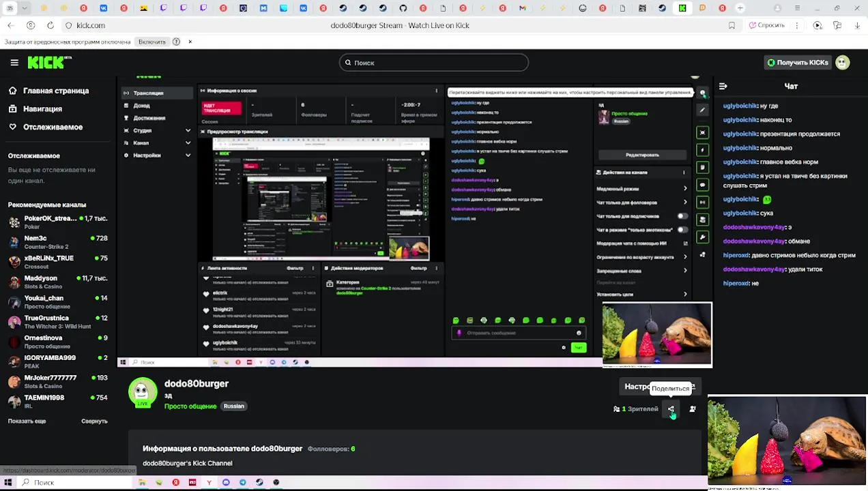Go to Главная страница
The width and height of the screenshot is (868, 491).
(56, 91)
